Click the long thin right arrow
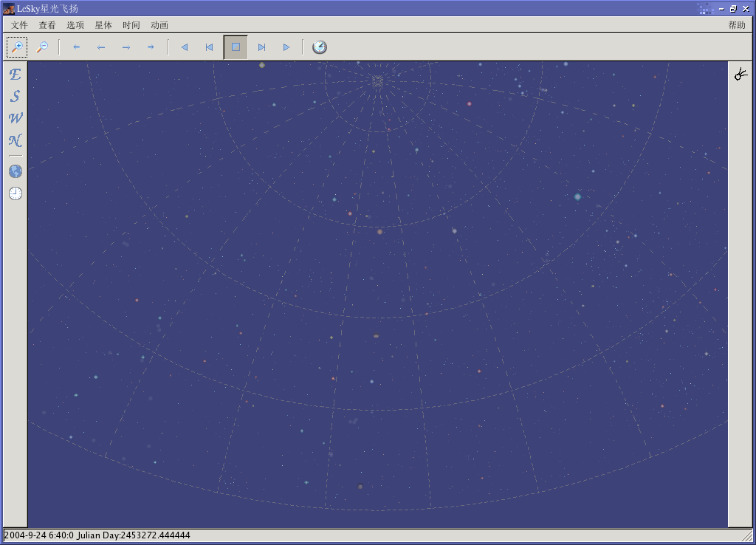Image resolution: width=756 pixels, height=545 pixels. click(x=126, y=47)
